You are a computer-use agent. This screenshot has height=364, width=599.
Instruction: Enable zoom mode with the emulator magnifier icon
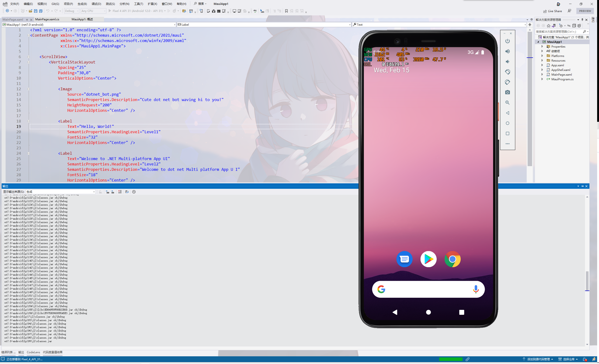507,102
